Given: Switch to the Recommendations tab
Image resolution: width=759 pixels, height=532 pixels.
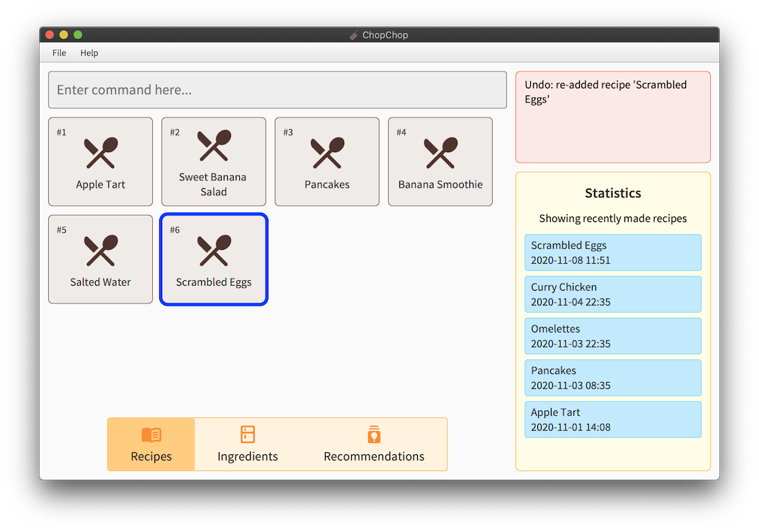Looking at the screenshot, I should [374, 444].
